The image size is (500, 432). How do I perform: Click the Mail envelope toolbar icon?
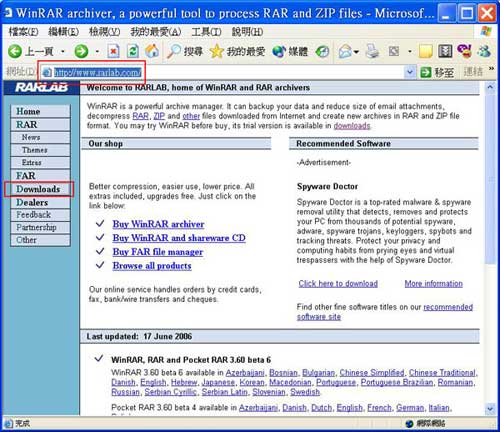click(345, 52)
